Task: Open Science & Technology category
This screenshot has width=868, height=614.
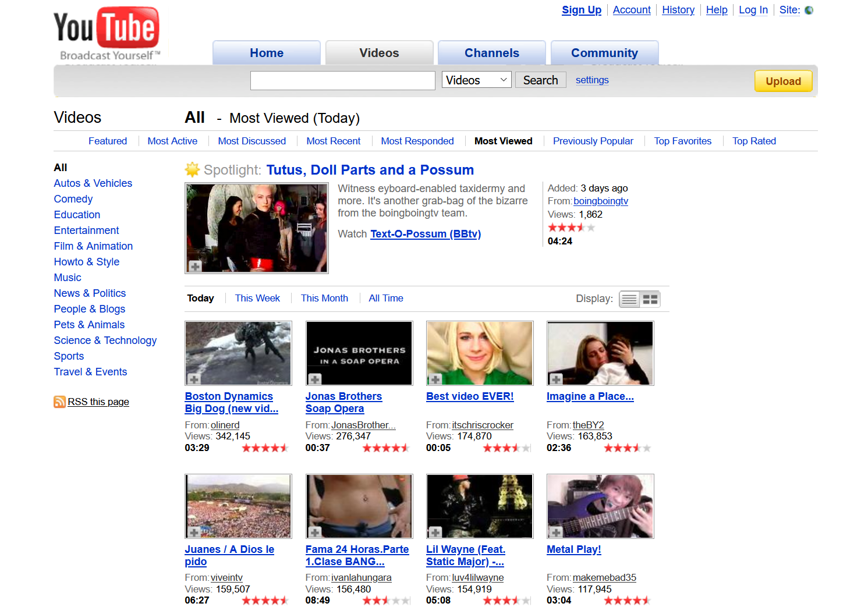Action: pyautogui.click(x=105, y=340)
